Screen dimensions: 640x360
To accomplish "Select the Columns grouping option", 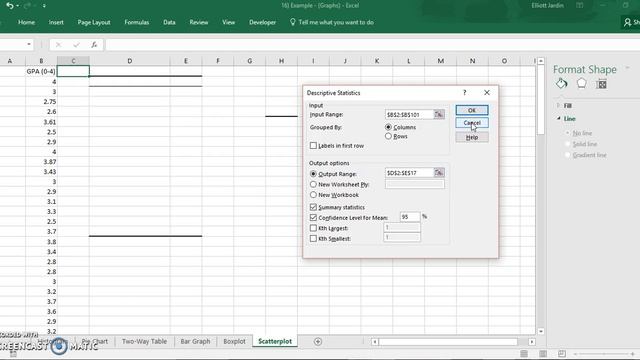I will tap(388, 127).
